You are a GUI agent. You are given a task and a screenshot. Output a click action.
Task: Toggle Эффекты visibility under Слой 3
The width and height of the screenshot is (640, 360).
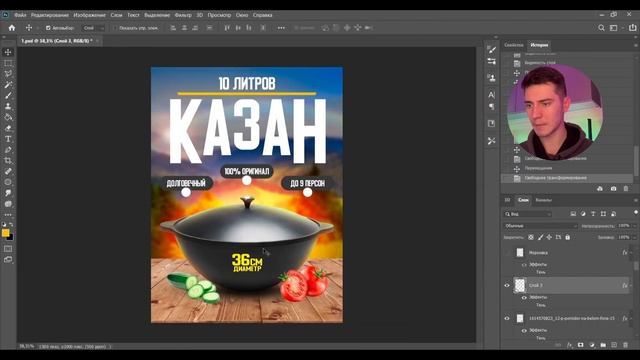click(x=524, y=298)
